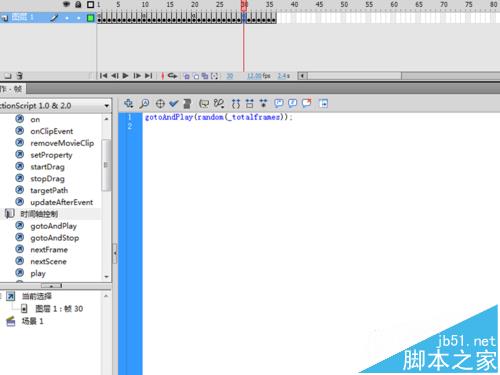
Task: Go to the first frame
Action: [x=103, y=76]
